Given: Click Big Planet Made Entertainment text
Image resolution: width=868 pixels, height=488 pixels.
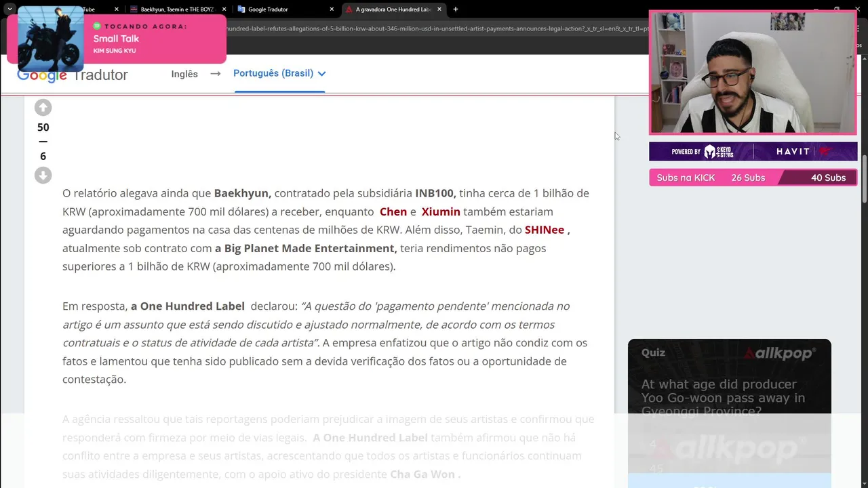Looking at the screenshot, I should [306, 248].
